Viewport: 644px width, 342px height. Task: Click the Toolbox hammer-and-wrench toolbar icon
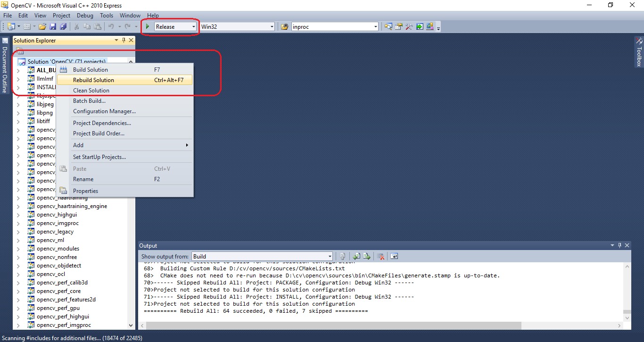[409, 26]
